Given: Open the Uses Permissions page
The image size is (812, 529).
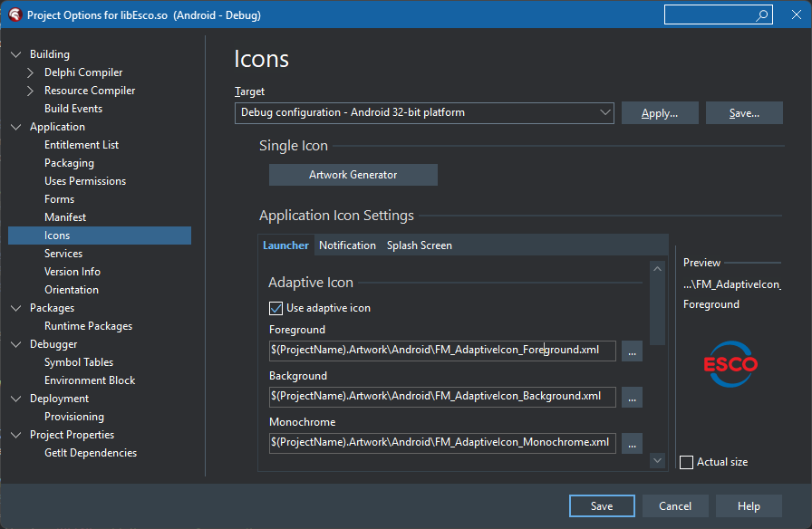Looking at the screenshot, I should click(85, 181).
